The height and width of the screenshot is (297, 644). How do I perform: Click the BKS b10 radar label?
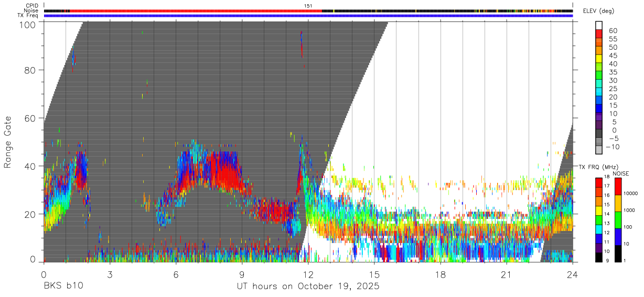pyautogui.click(x=63, y=286)
